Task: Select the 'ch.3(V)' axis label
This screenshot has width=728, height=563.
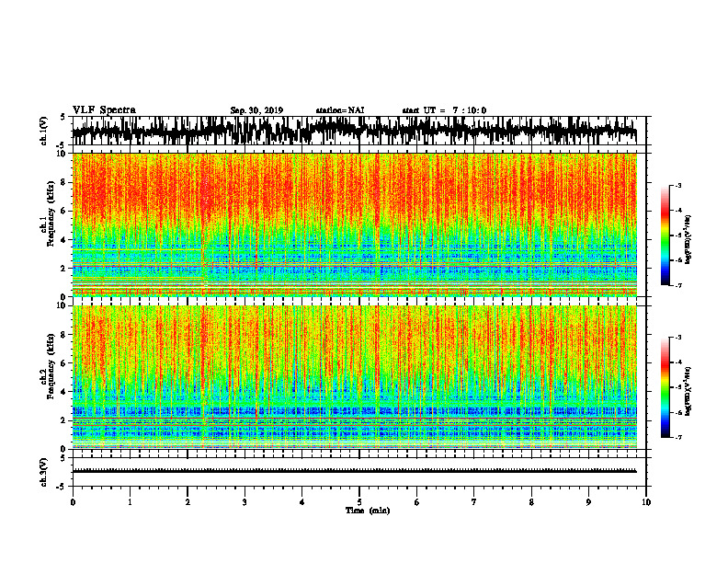Action: click(44, 472)
